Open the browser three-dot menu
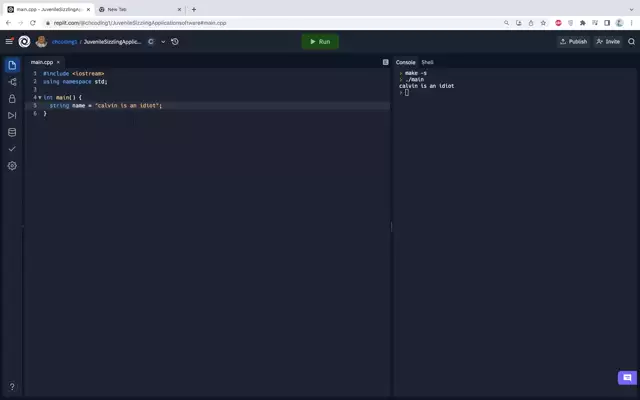Viewport: 640px width, 400px height. click(x=631, y=23)
